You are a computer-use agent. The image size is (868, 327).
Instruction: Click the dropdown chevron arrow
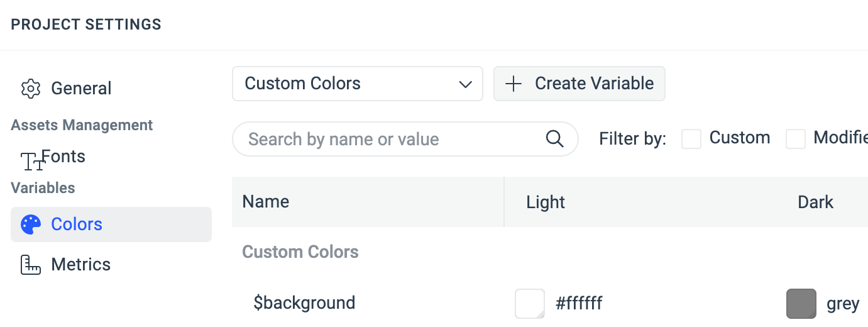(465, 84)
